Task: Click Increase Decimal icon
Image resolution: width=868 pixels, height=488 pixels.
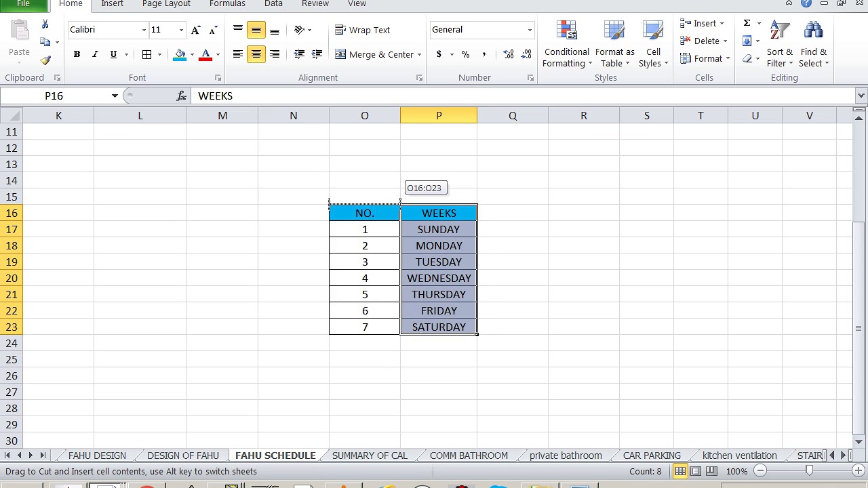Action: 509,54
